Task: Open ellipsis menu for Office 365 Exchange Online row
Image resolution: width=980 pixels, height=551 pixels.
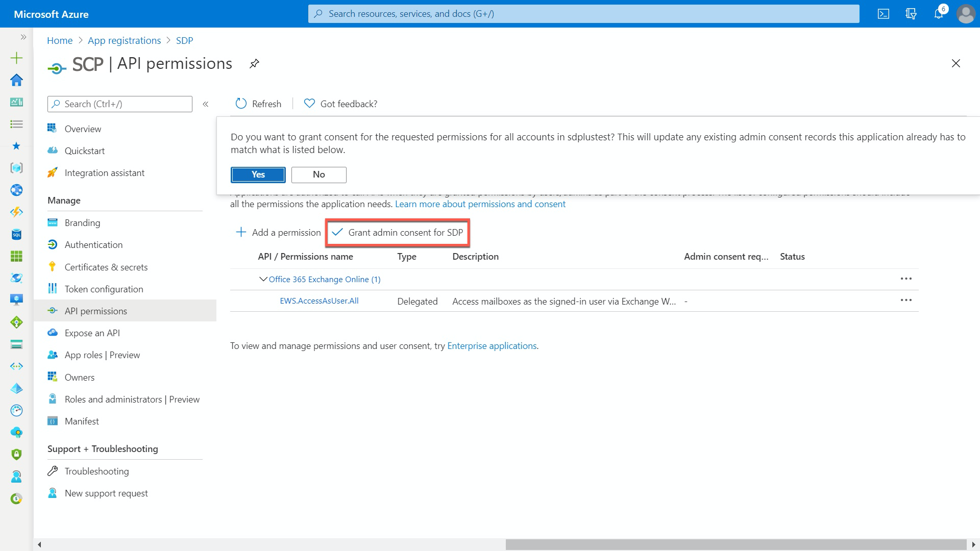Action: pos(906,279)
